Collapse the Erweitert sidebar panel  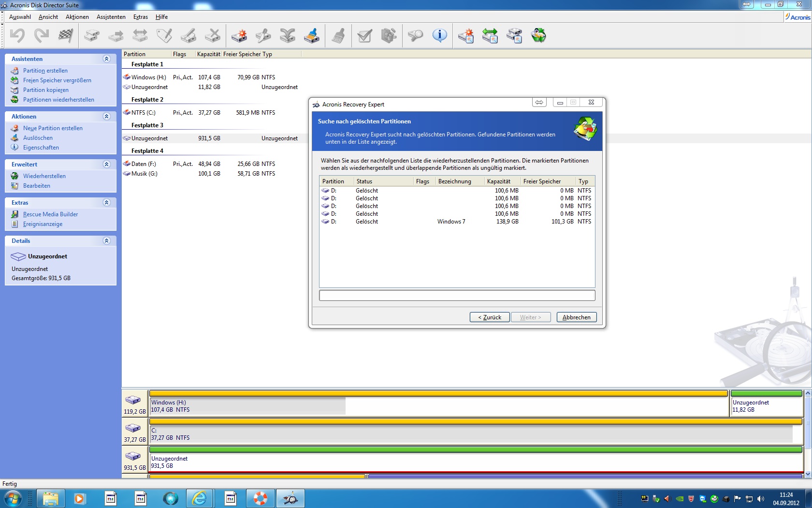click(x=107, y=164)
